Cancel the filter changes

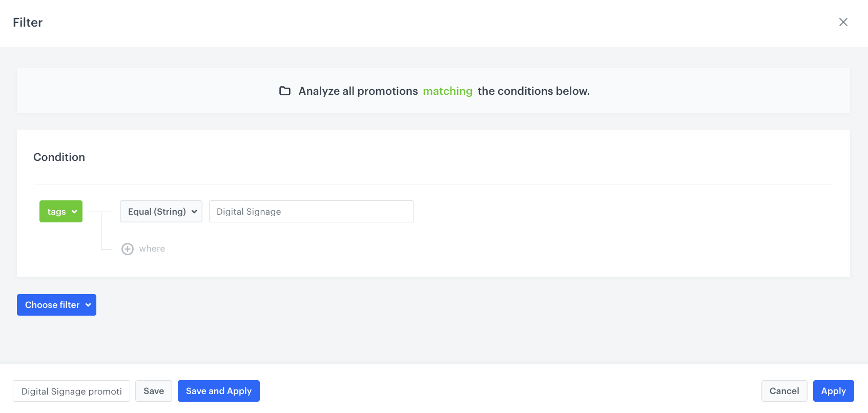pos(784,391)
